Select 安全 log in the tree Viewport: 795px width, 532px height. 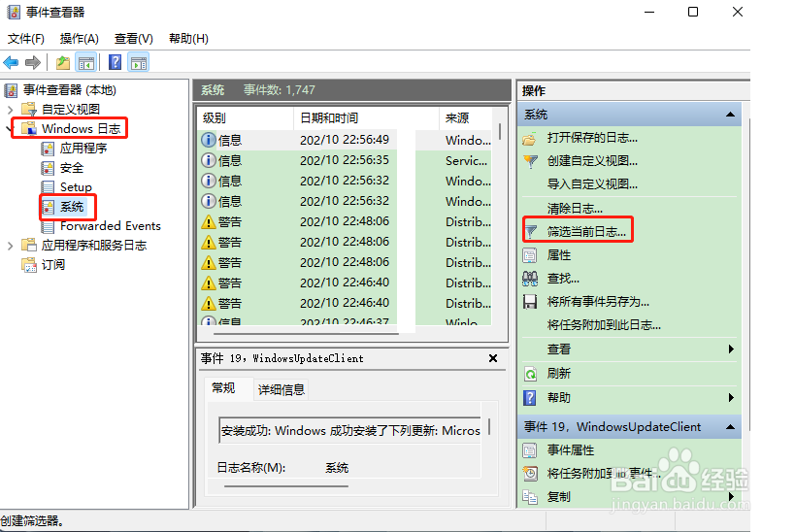[72, 168]
